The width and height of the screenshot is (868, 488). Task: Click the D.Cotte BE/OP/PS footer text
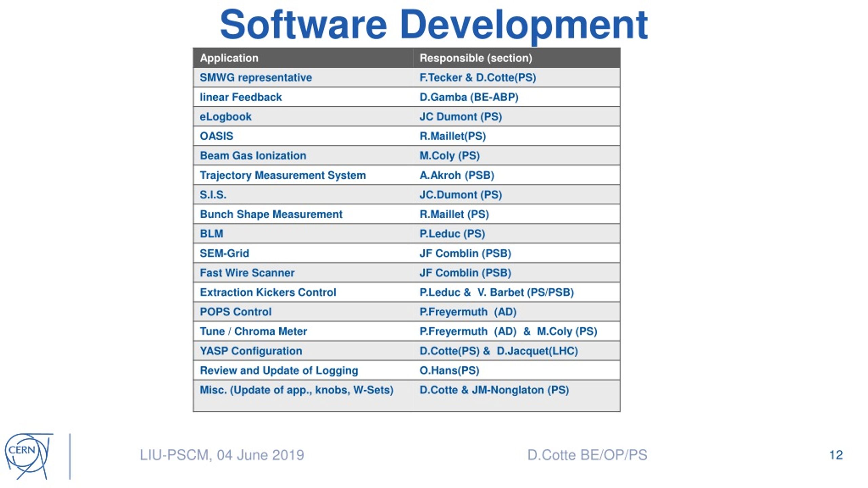(x=587, y=455)
